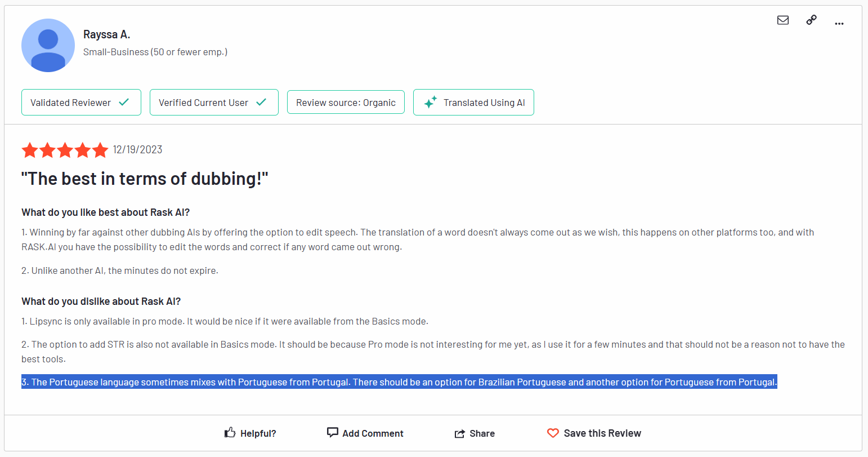Open reviewer name Rayssa A.
This screenshot has height=457, width=868.
tap(106, 34)
